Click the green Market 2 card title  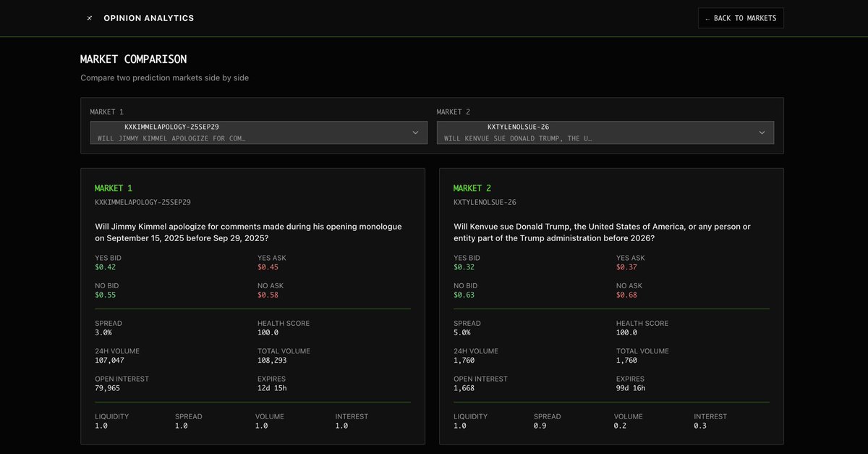(x=472, y=188)
